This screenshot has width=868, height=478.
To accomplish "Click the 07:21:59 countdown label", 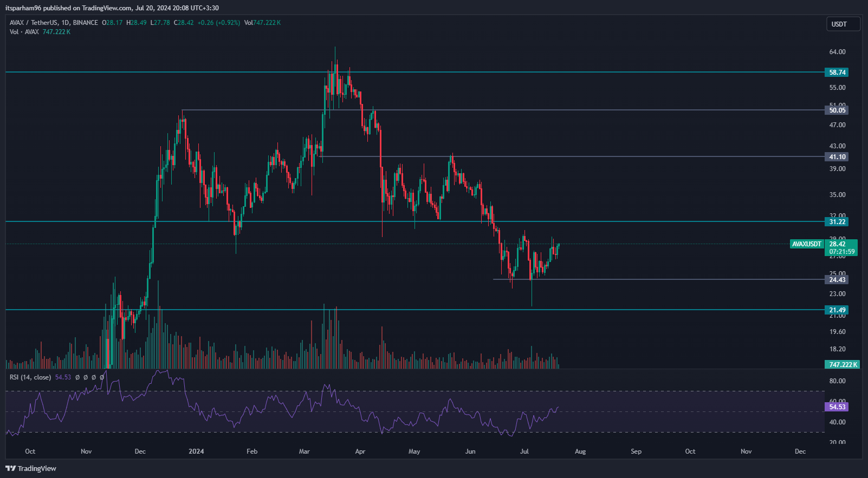I will click(841, 252).
